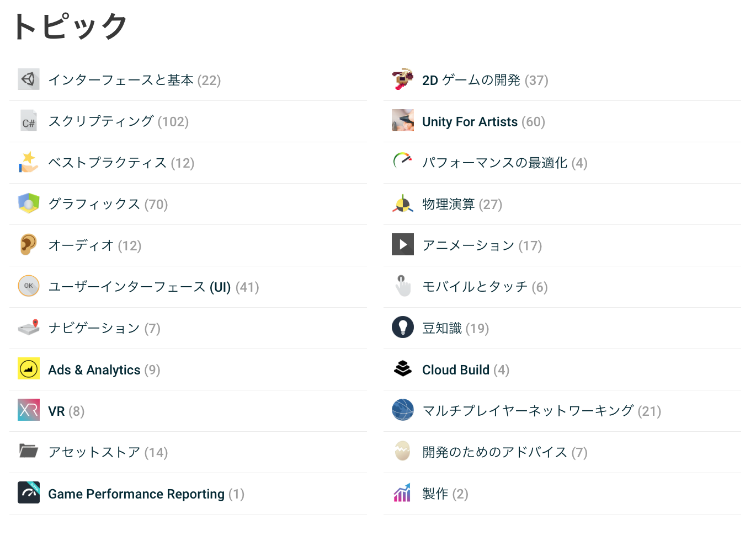756x536 pixels.
Task: Click the touch hand icon for モバイルとタッチ
Action: [403, 286]
